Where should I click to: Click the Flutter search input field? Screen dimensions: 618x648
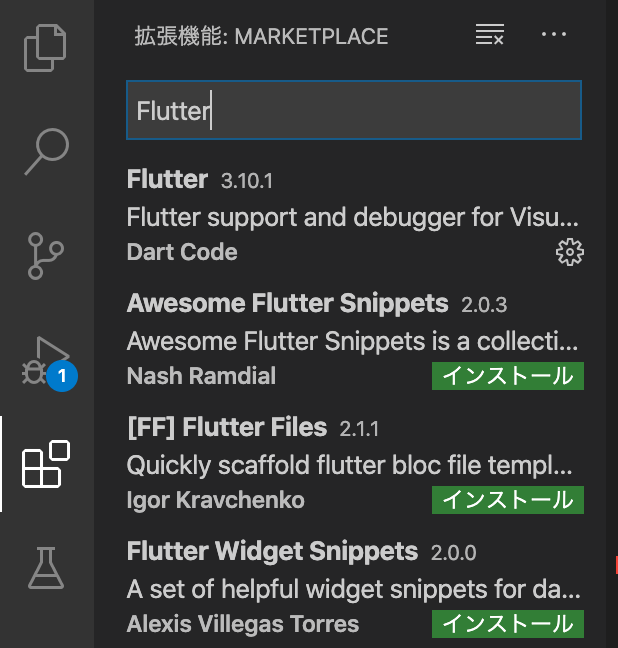354,110
